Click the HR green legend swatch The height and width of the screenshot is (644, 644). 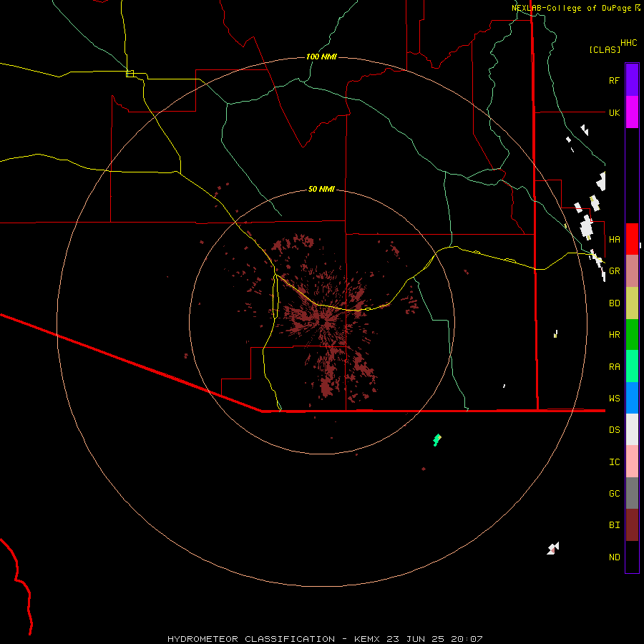632,334
